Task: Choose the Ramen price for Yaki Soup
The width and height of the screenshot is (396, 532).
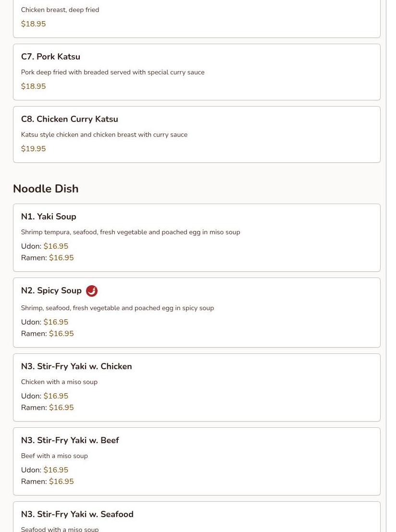Action: coord(61,258)
